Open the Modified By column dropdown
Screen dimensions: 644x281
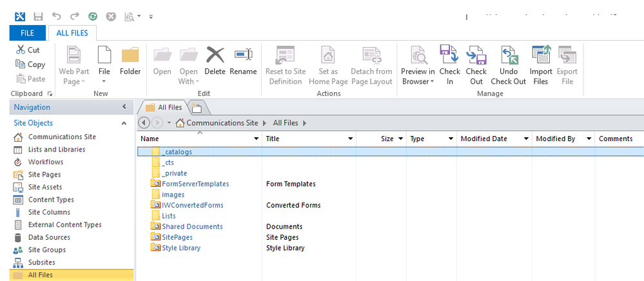click(x=589, y=139)
